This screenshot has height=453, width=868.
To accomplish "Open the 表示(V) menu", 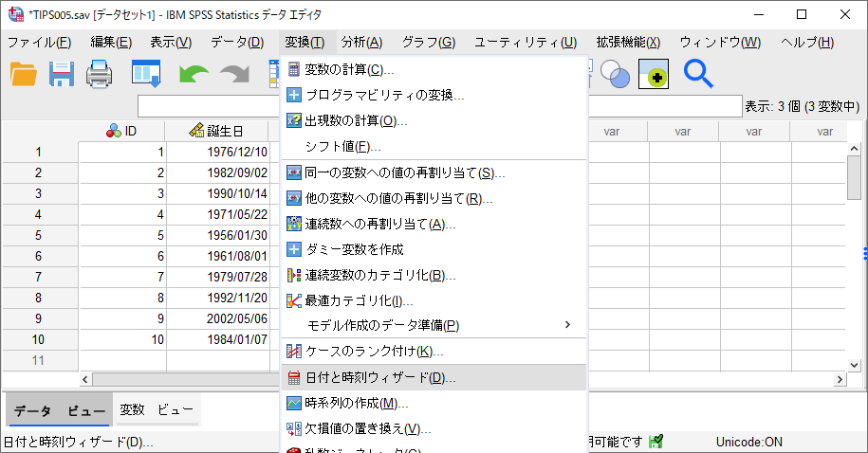I will coord(171,43).
